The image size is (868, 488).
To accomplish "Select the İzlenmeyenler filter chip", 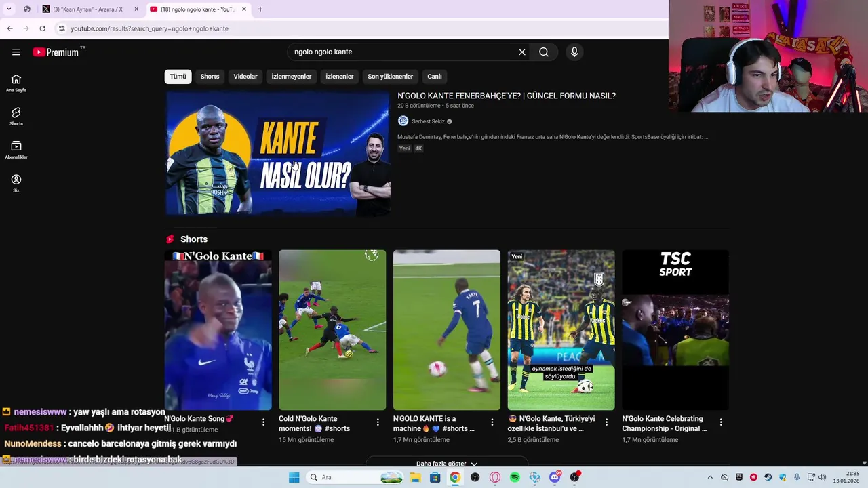I will pos(292,77).
